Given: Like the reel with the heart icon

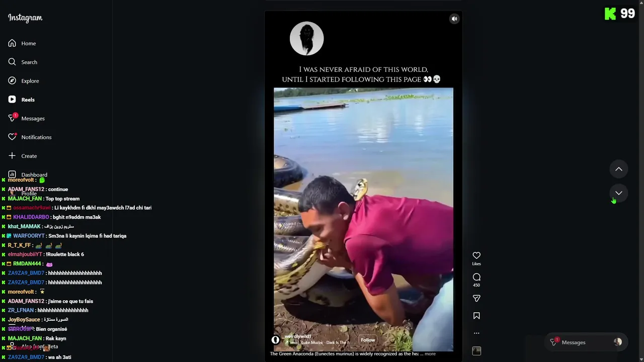Looking at the screenshot, I should [476, 255].
